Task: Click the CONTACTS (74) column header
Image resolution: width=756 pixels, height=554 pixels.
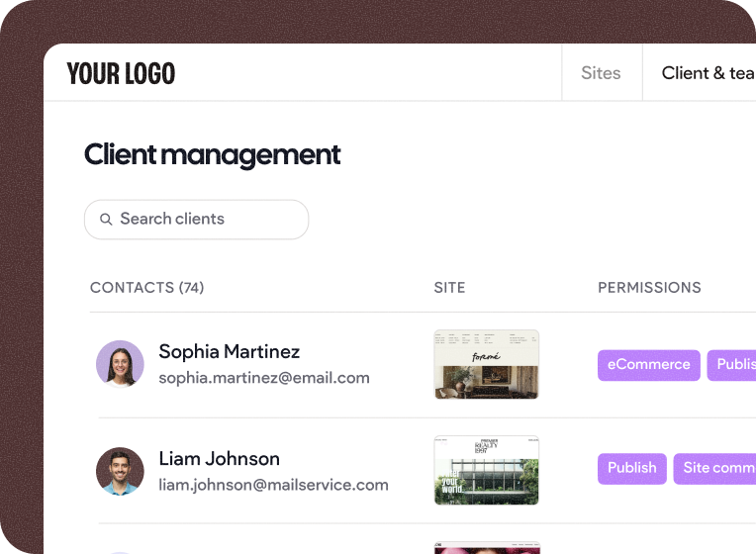Action: (147, 287)
